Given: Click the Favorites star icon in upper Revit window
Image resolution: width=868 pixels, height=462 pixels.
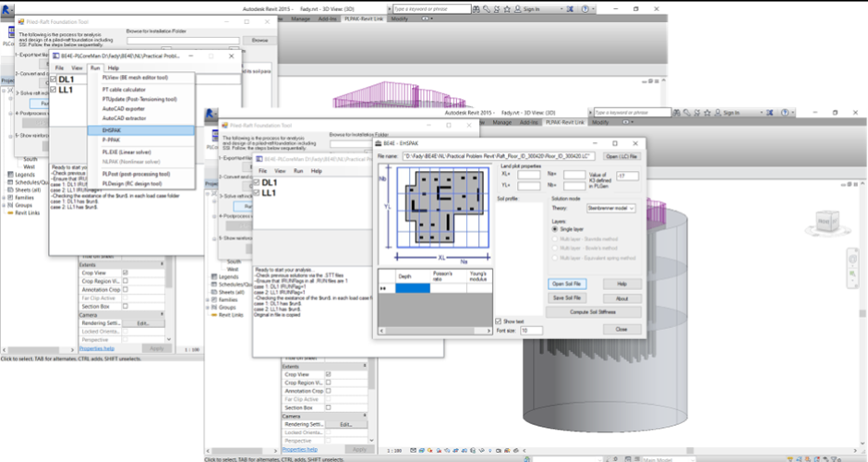Looking at the screenshot, I should tap(507, 9).
